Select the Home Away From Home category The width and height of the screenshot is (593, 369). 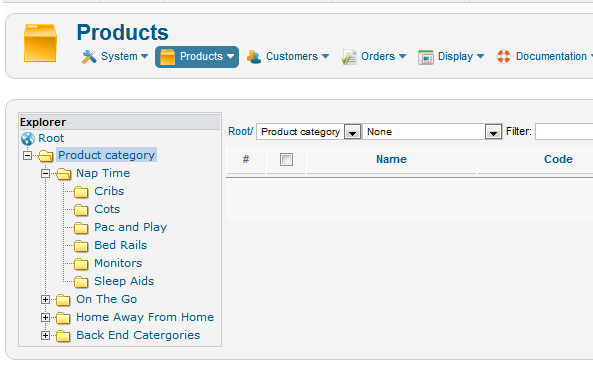point(145,317)
